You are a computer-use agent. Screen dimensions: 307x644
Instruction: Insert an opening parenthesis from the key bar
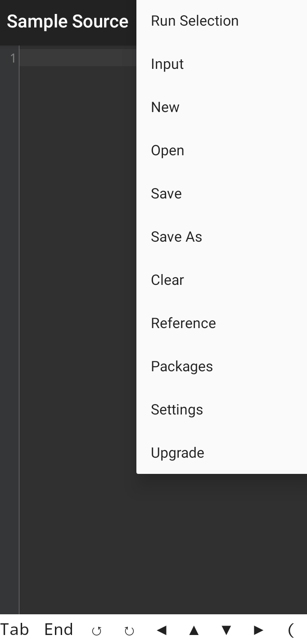tap(291, 630)
